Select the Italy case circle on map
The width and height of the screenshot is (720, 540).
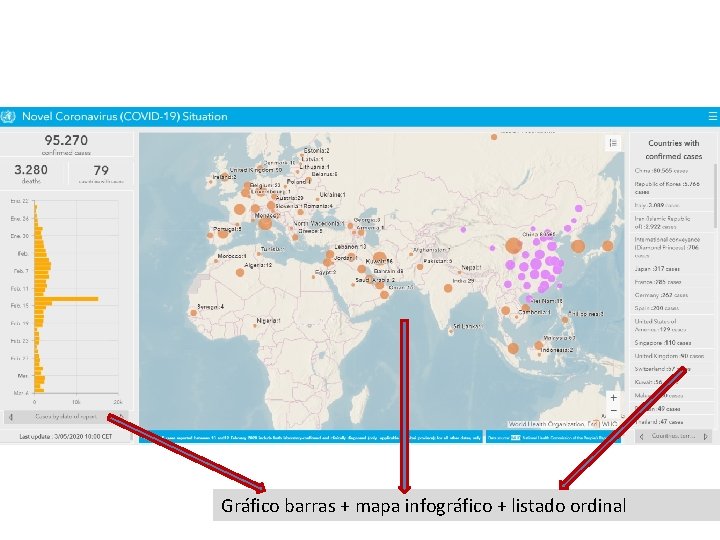click(x=265, y=224)
